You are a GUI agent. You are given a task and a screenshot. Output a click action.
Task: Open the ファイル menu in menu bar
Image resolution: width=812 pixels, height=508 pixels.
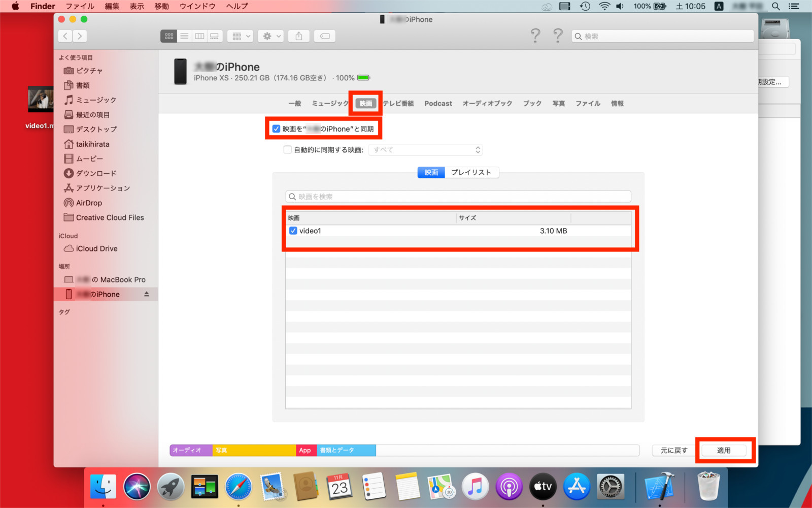tap(80, 6)
